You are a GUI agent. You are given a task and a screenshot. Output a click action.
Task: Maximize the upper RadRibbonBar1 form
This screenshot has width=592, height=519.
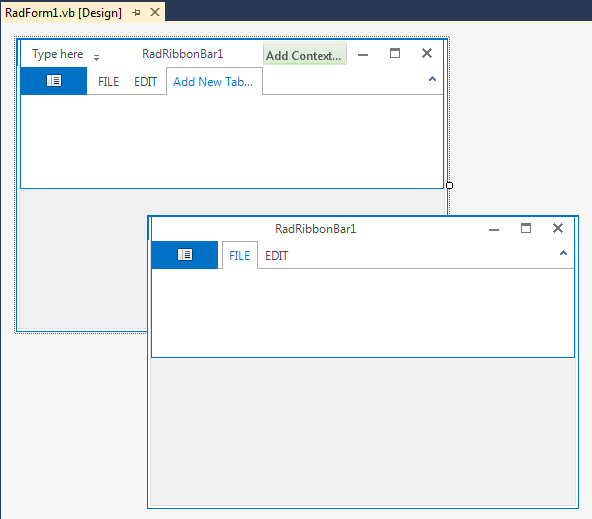[x=395, y=53]
